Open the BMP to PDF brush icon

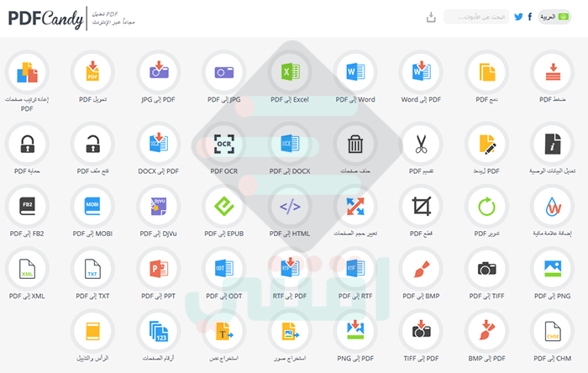click(486, 331)
